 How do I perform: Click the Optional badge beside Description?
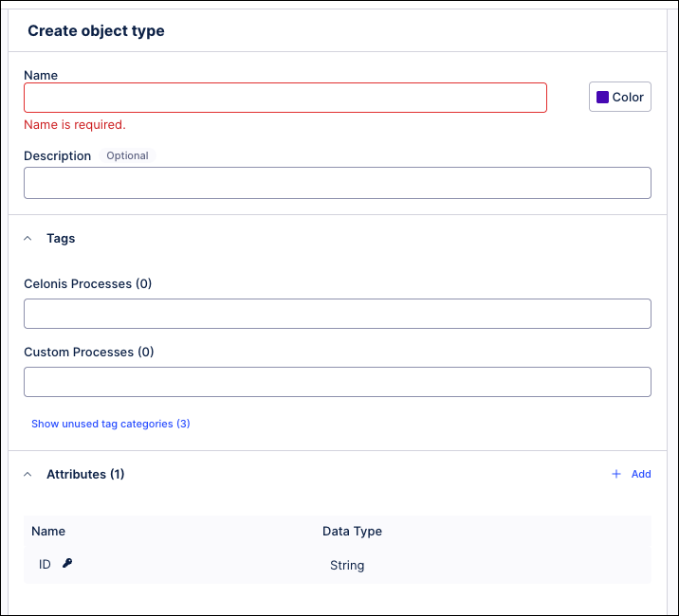127,155
